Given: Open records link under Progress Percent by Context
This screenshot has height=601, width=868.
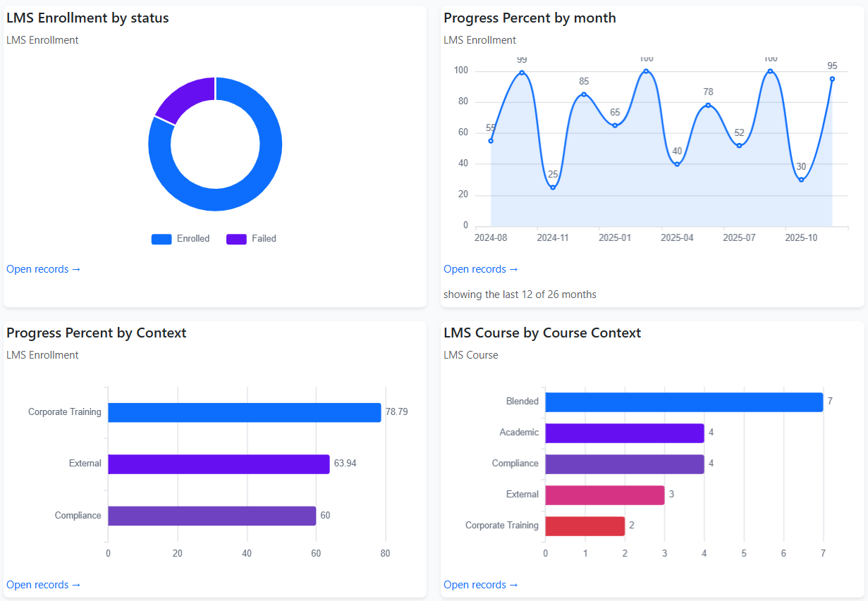Looking at the screenshot, I should coord(44,585).
